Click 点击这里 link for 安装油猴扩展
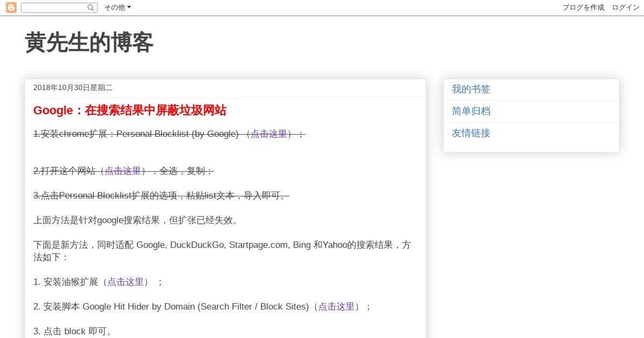The height and width of the screenshot is (338, 644). tap(126, 282)
